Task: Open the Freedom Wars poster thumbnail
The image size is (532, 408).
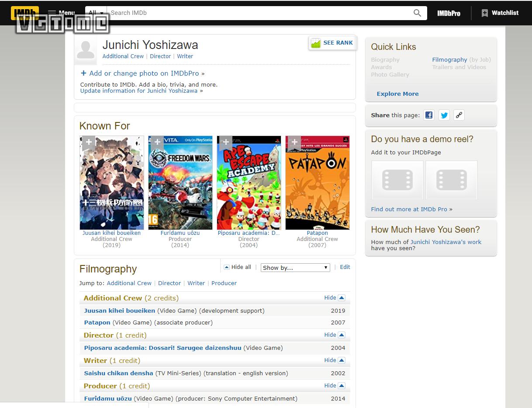Action: click(x=180, y=183)
